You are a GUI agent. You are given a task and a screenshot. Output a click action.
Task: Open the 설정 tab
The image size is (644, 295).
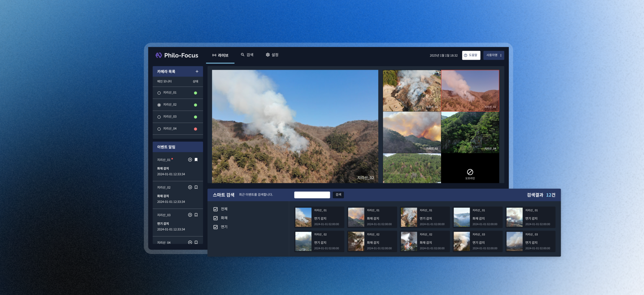pos(272,55)
